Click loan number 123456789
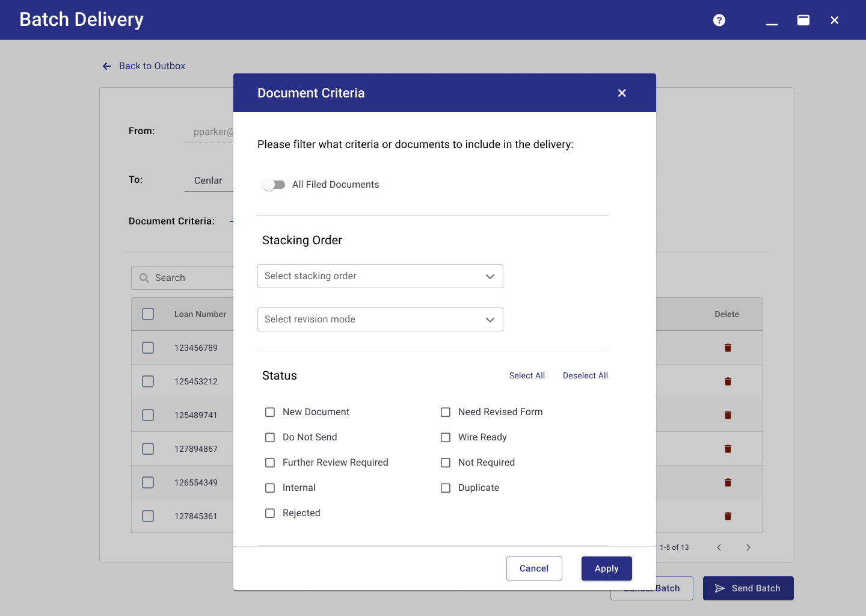Image resolution: width=866 pixels, height=616 pixels. tap(196, 348)
